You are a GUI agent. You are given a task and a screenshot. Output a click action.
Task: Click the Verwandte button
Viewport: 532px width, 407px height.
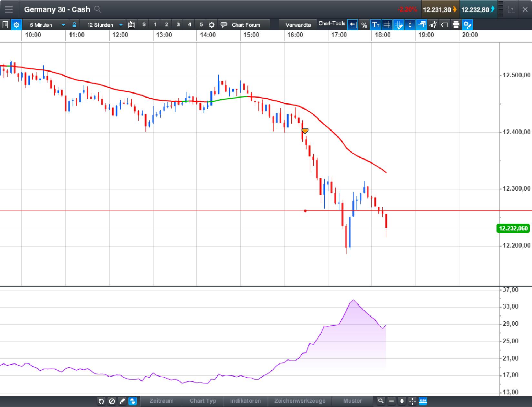click(x=297, y=25)
